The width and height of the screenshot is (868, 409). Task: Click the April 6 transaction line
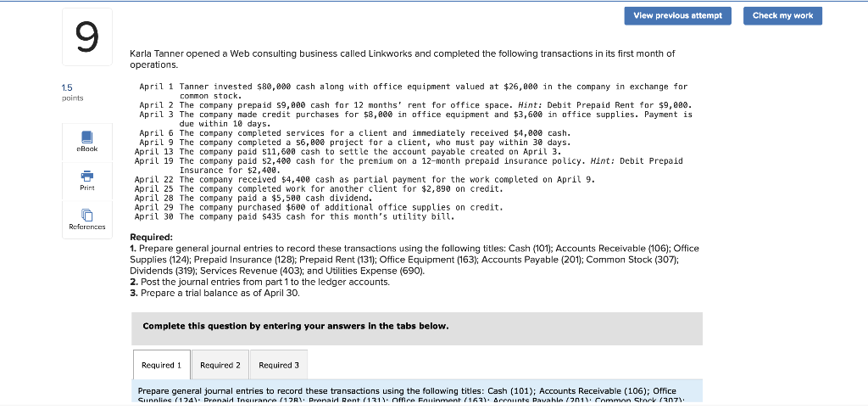[x=354, y=133]
